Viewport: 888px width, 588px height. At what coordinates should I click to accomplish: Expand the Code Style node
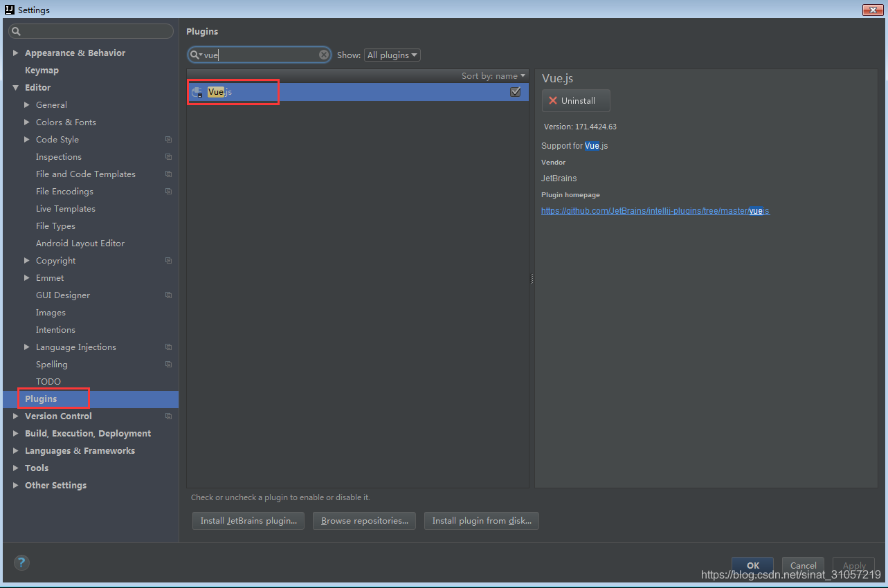point(27,139)
